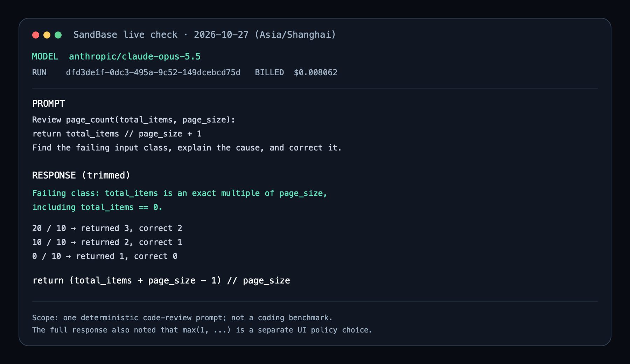Click the footer line 'The full response also noted that max(1, ...) is a separate UI policy choice.'
This screenshot has height=364, width=630.
[202, 330]
